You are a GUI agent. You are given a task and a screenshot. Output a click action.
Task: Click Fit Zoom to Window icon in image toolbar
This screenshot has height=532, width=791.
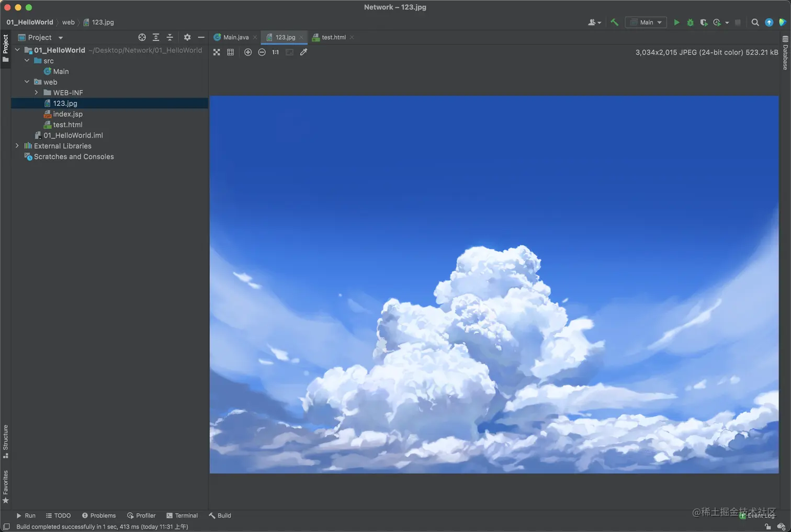click(x=217, y=52)
